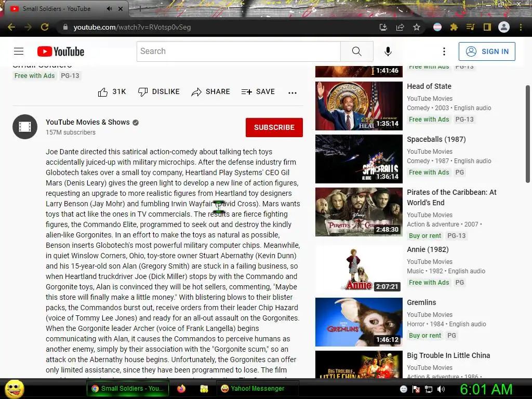532x399 pixels.
Task: Open Firefox from the taskbar
Action: (x=181, y=389)
